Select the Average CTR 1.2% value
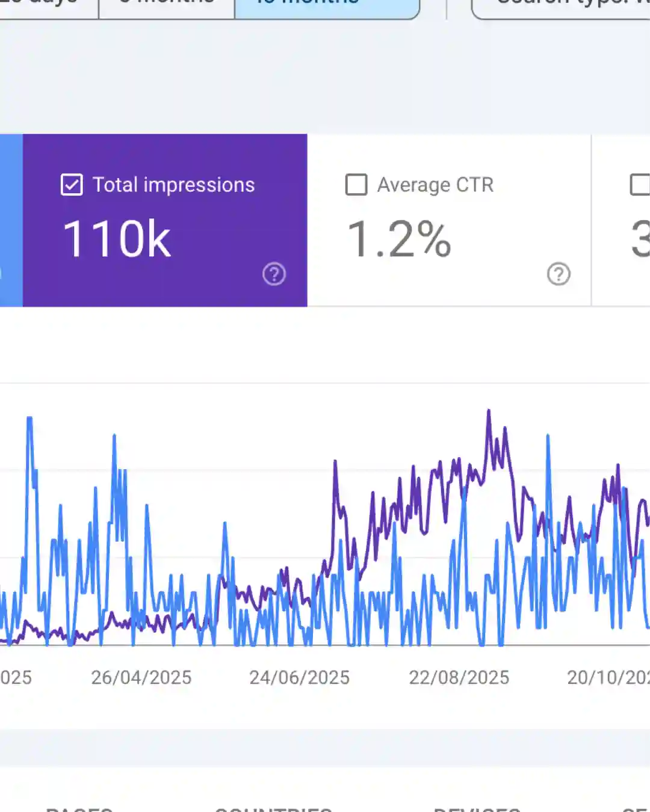 (400, 239)
